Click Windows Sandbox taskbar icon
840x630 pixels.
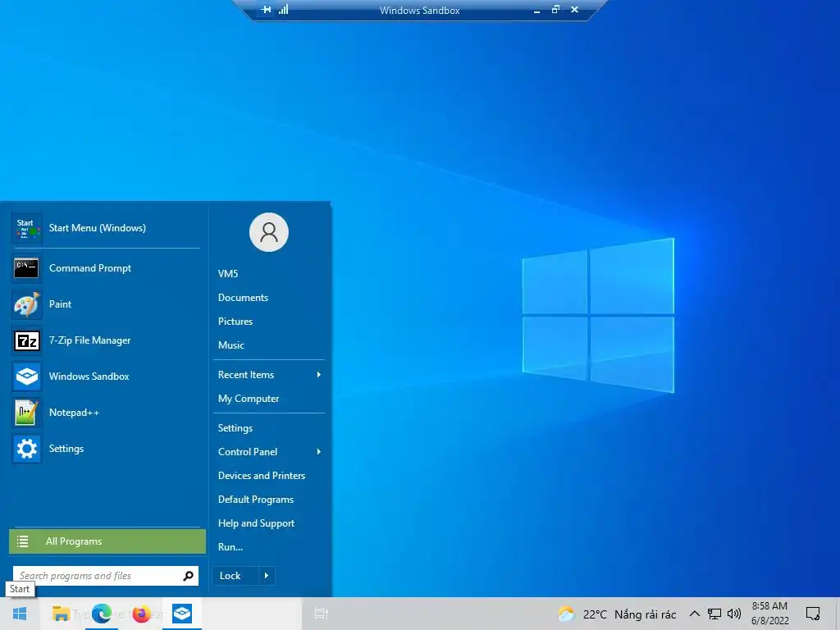coord(182,614)
